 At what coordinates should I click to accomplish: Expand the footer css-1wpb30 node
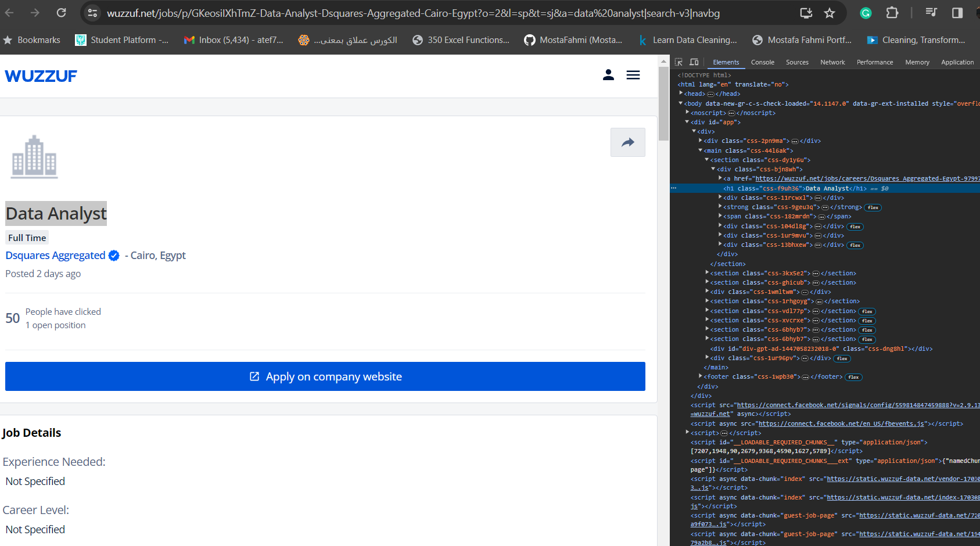(x=701, y=376)
